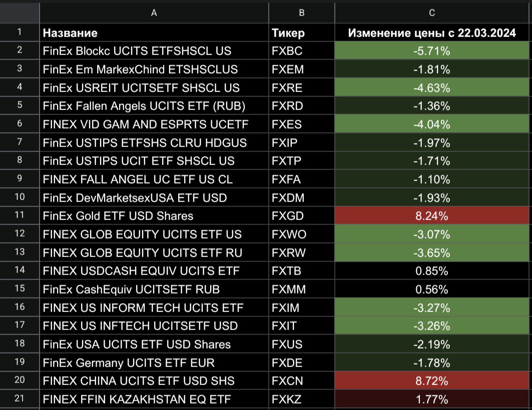Select the column A header
The width and height of the screenshot is (532, 410).
[154, 13]
